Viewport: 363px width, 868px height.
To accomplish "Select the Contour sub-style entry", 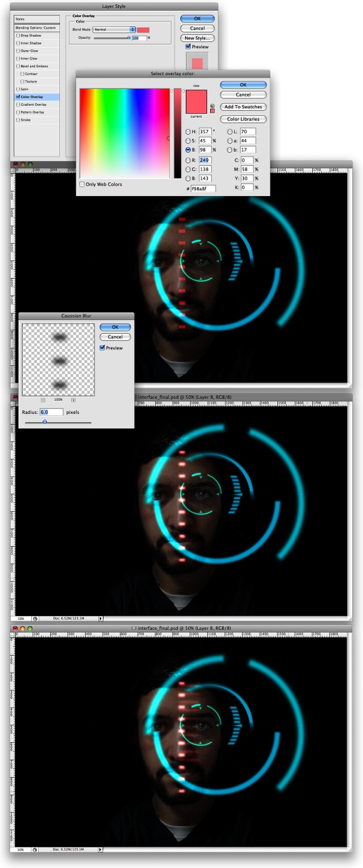I will 37,74.
